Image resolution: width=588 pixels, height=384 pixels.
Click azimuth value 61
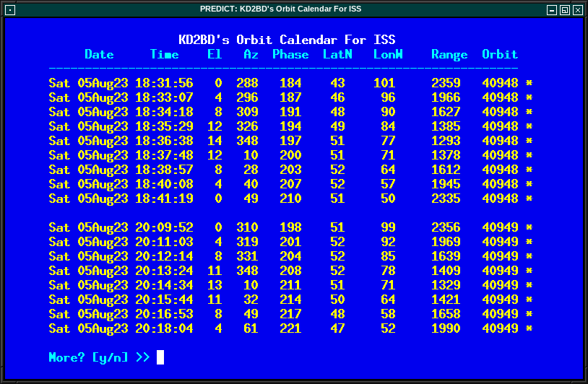251,328
